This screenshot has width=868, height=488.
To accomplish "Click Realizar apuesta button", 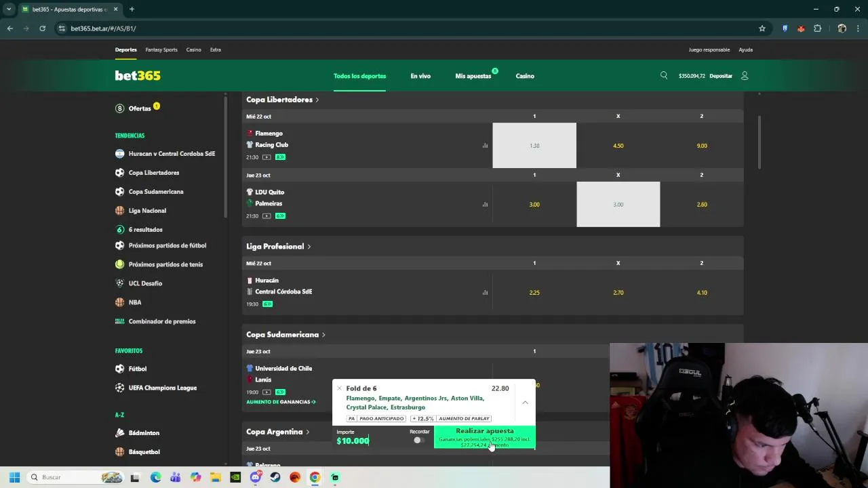I will pyautogui.click(x=485, y=437).
